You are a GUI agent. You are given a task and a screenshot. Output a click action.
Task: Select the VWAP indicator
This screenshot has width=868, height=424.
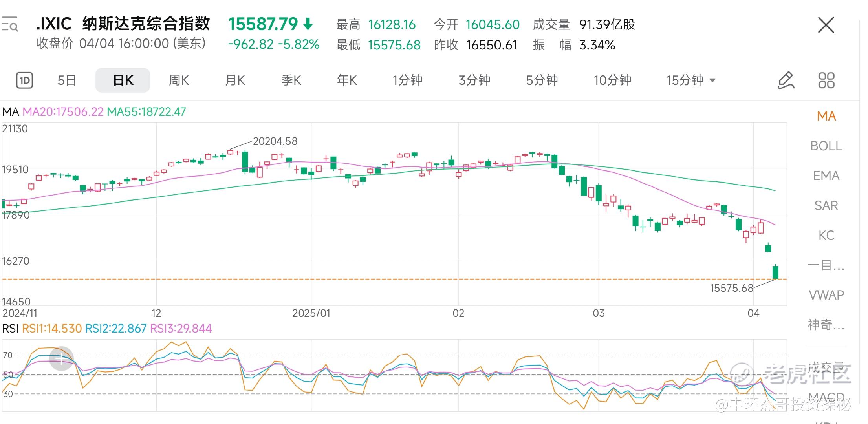tap(826, 295)
